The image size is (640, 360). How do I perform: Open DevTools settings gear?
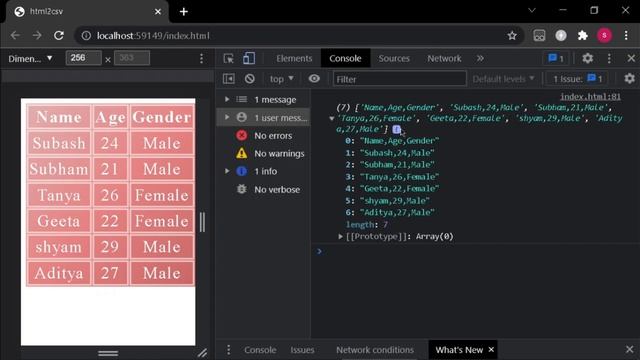click(x=587, y=58)
